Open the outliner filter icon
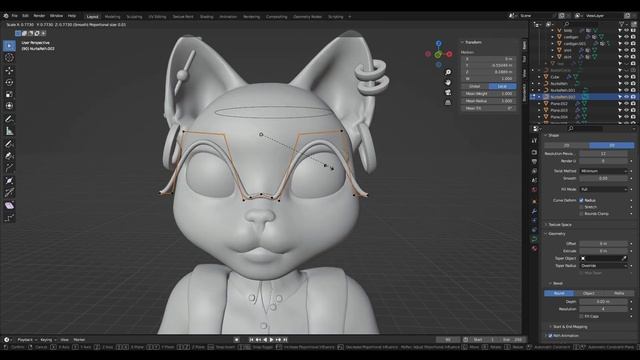Image resolution: width=640 pixels, height=360 pixels. 623,24
